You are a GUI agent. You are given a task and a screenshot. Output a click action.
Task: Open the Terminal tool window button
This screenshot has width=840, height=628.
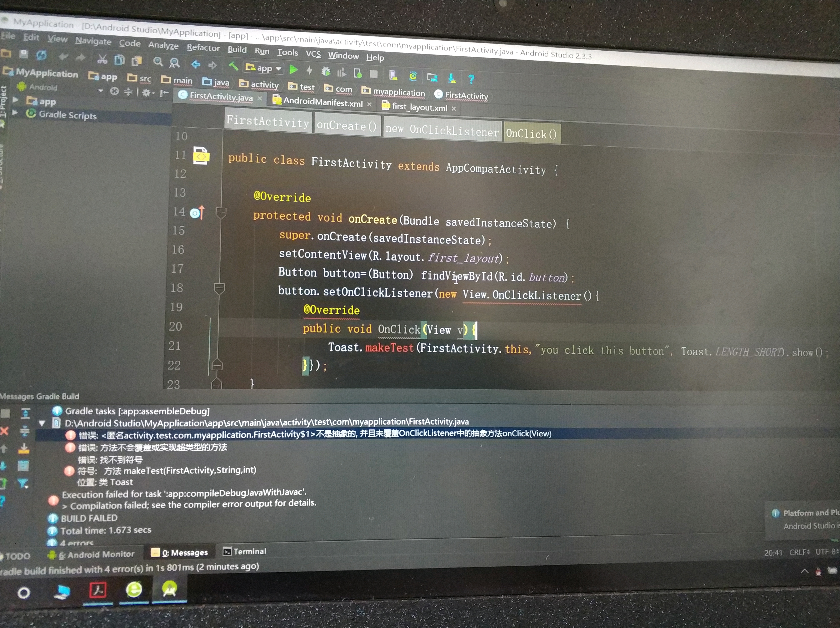click(x=245, y=551)
